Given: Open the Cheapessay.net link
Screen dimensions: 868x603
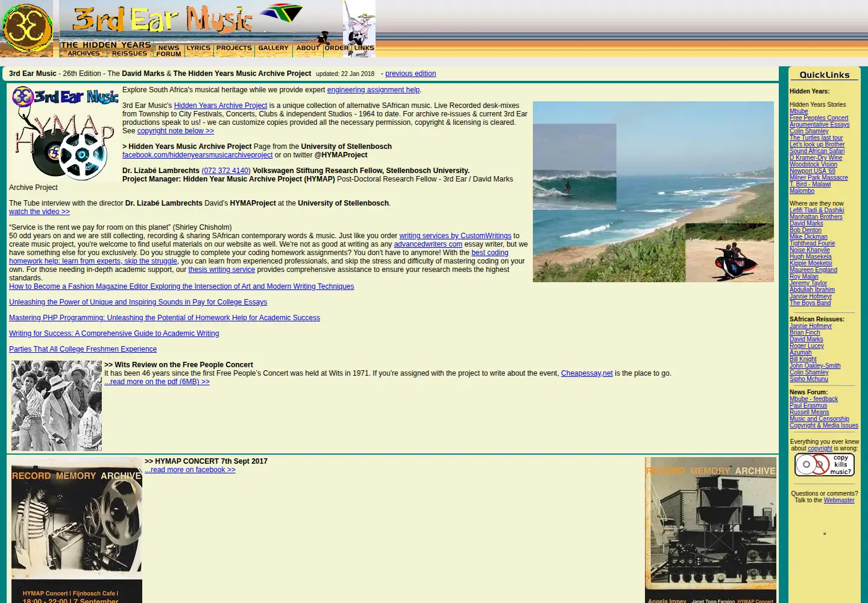Looking at the screenshot, I should click(587, 373).
